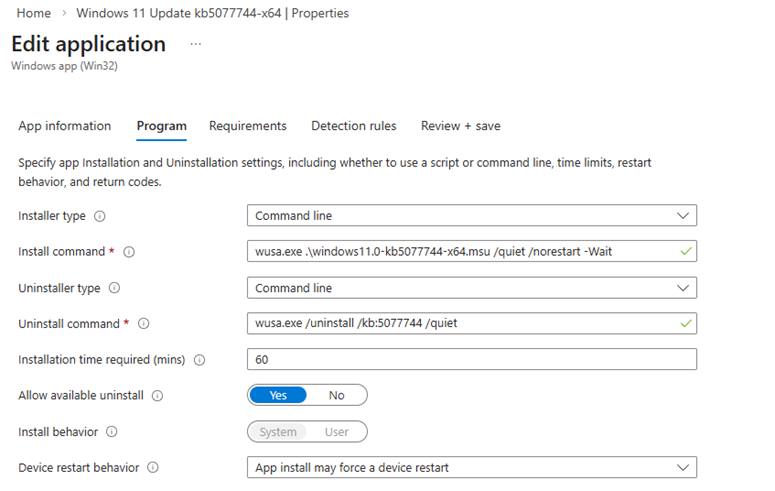Open the ellipsis menu beside Edit application
Viewport: 775px width, 491px height.
[195, 45]
